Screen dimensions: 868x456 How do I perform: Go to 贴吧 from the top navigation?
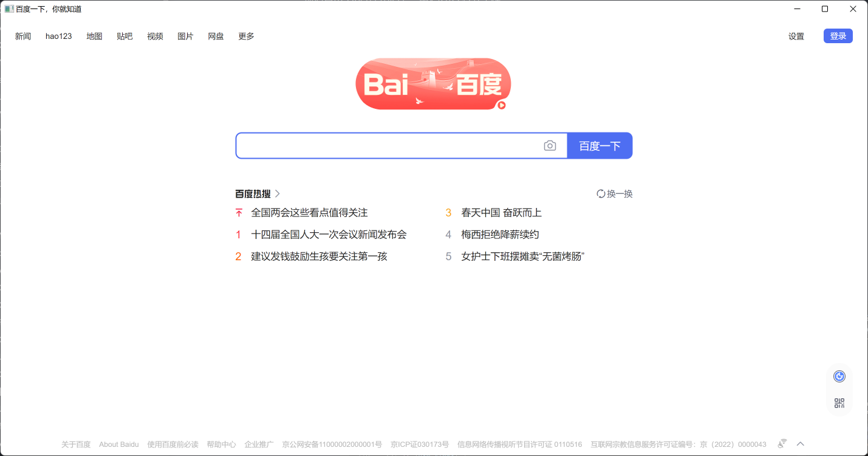tap(125, 36)
